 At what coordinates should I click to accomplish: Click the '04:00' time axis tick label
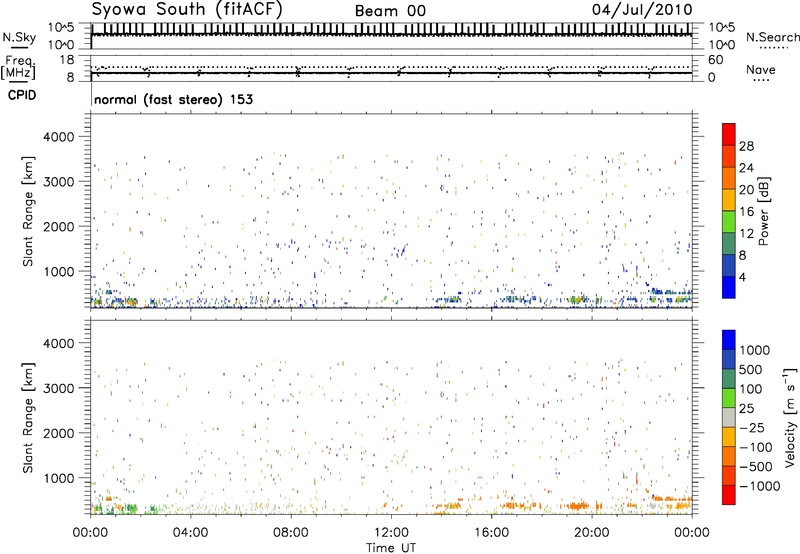[x=190, y=533]
